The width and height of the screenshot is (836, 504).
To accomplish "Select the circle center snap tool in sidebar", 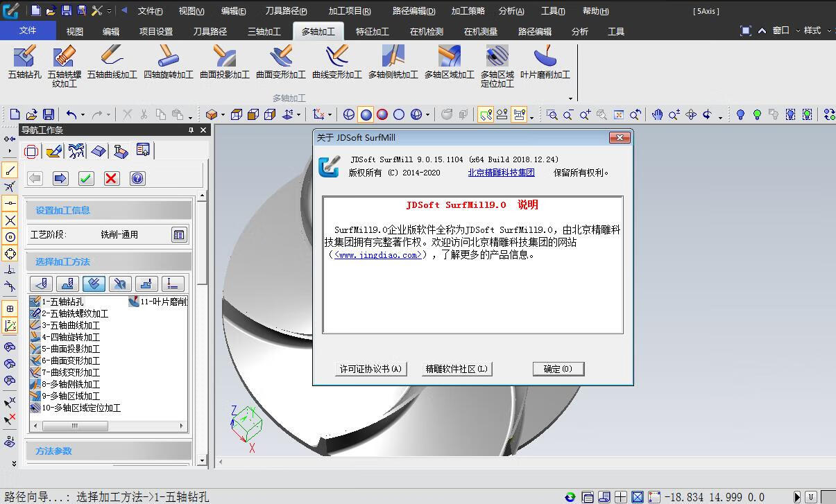I will coord(10,236).
